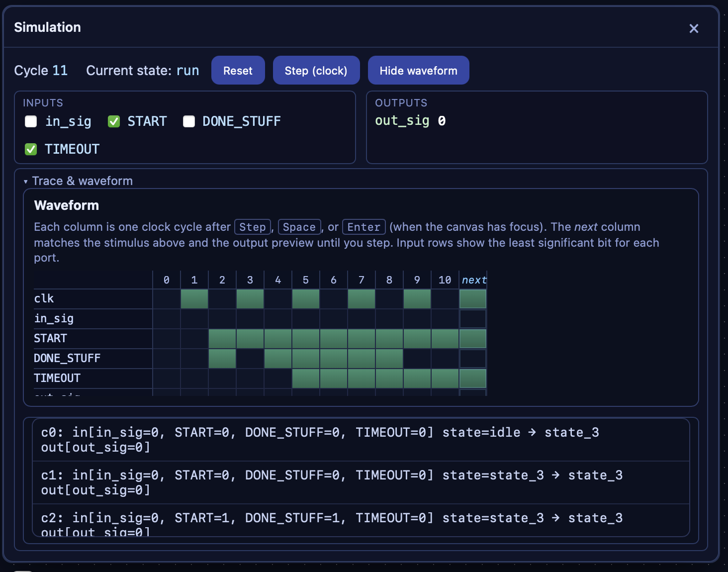This screenshot has width=728, height=572.
Task: Click the OUTPUTS panel heading
Action: (x=401, y=103)
